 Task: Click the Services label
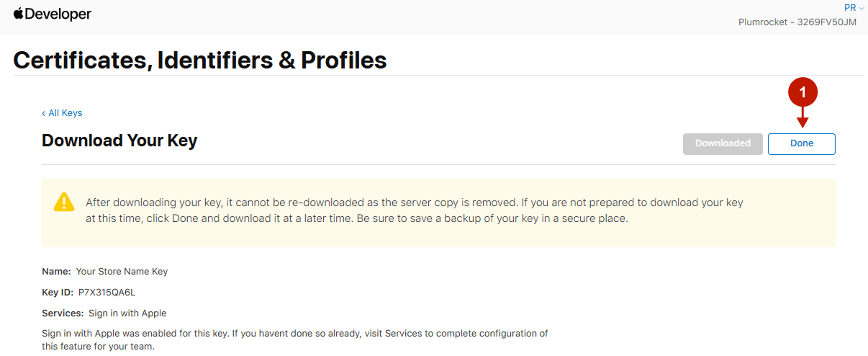tap(63, 313)
